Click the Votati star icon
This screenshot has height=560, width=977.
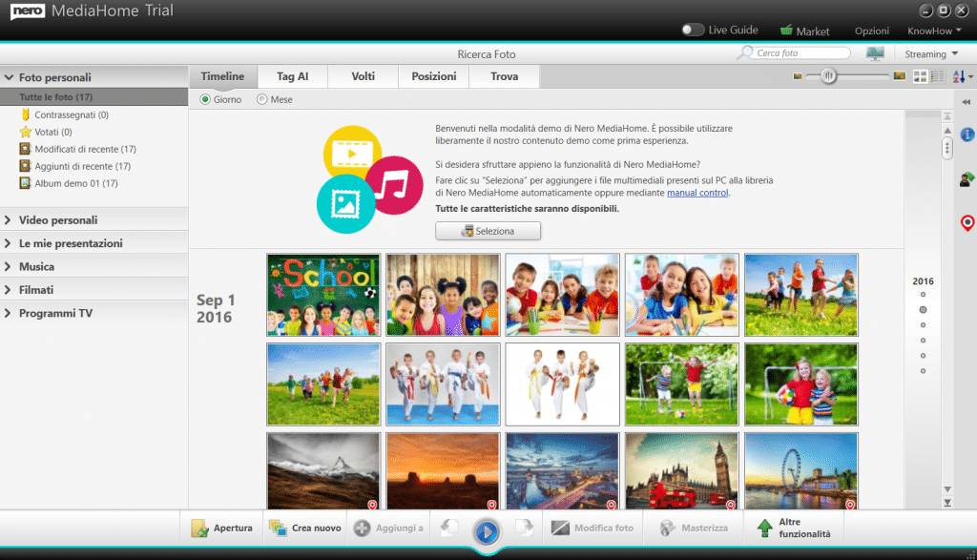[26, 132]
